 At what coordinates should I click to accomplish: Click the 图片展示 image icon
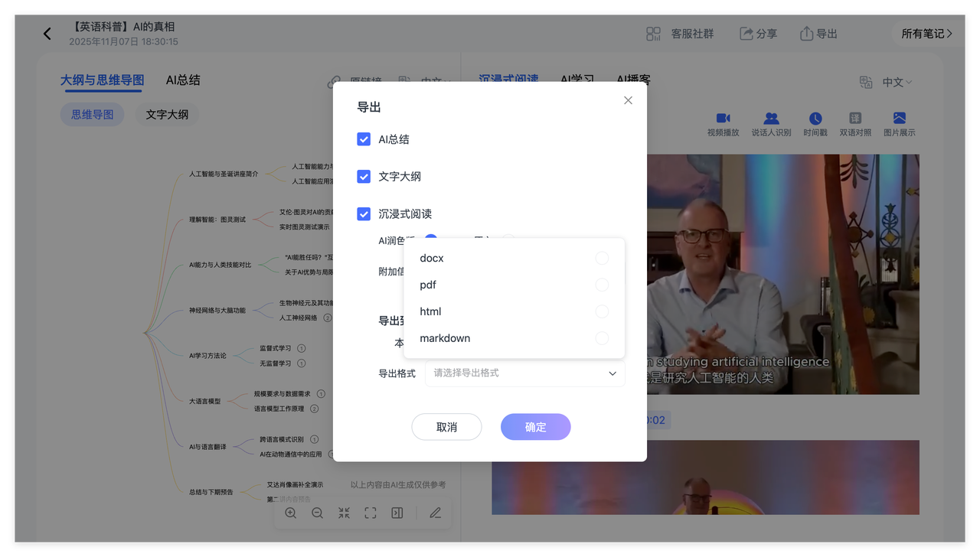coord(899,119)
